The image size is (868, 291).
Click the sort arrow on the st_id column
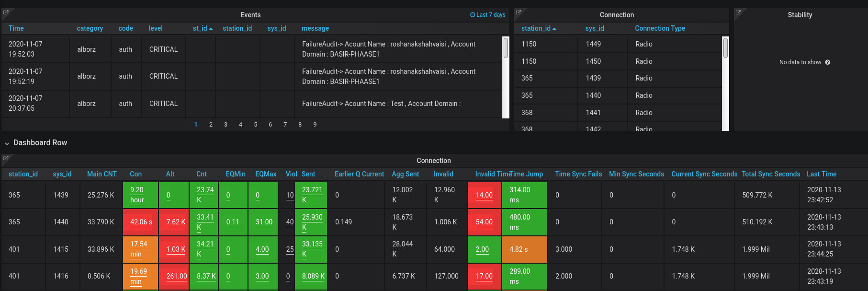pos(211,29)
